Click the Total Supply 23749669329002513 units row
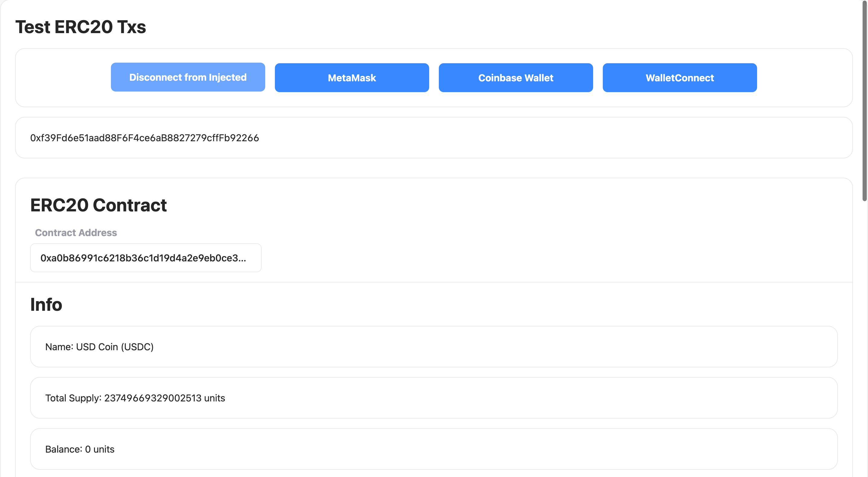The height and width of the screenshot is (477, 868). [x=434, y=398]
